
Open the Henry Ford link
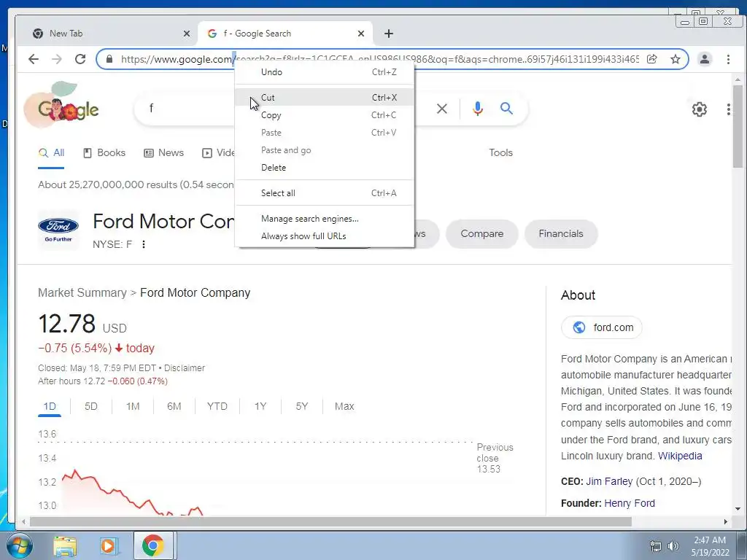(x=630, y=503)
